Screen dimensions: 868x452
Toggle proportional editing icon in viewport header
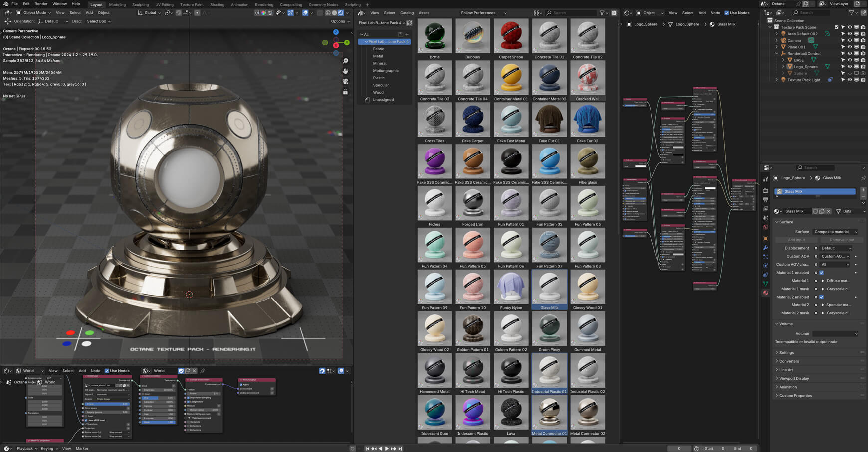pos(198,13)
